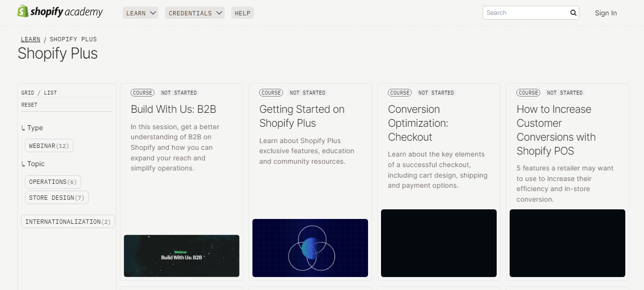Open Getting Started on Shopify Plus title
This screenshot has width=644, height=290.
302,116
